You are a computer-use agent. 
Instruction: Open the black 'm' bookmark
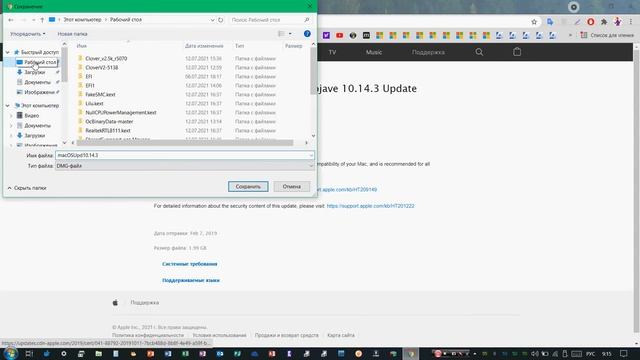[366, 36]
